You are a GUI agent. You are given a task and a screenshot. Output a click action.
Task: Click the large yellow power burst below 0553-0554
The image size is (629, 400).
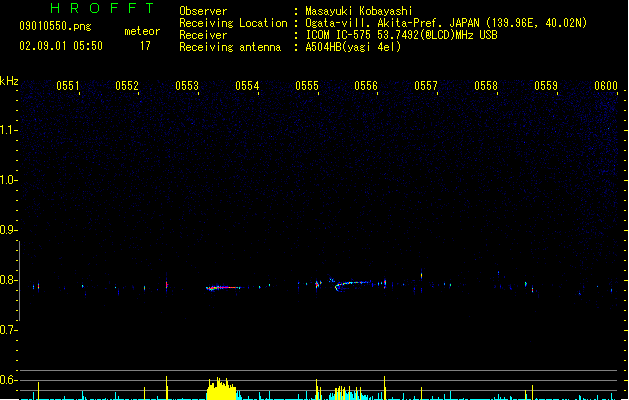221,388
